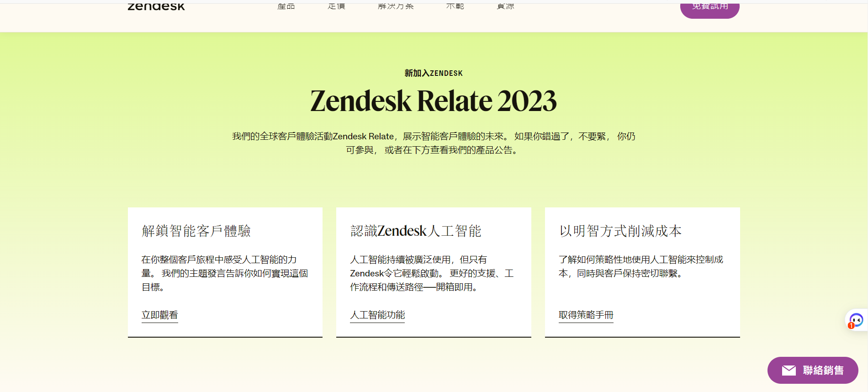Click the paragraph starting 我們的全球客戶體驗活動
This screenshot has height=392, width=868.
[x=434, y=143]
